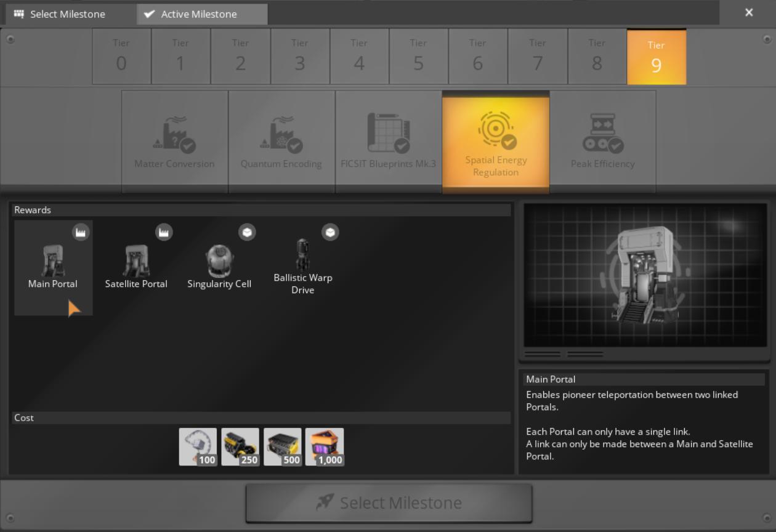Select the Tier 1 tab
The height and width of the screenshot is (532, 776).
coord(180,57)
